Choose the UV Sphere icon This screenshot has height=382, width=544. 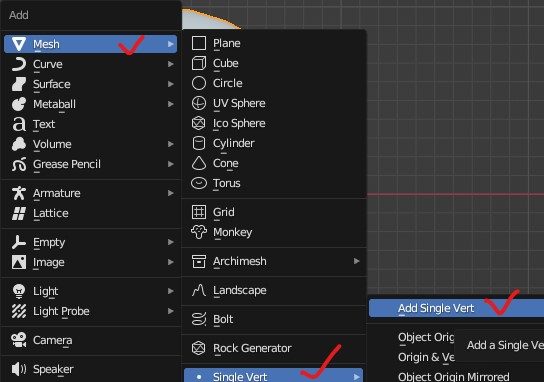point(199,103)
